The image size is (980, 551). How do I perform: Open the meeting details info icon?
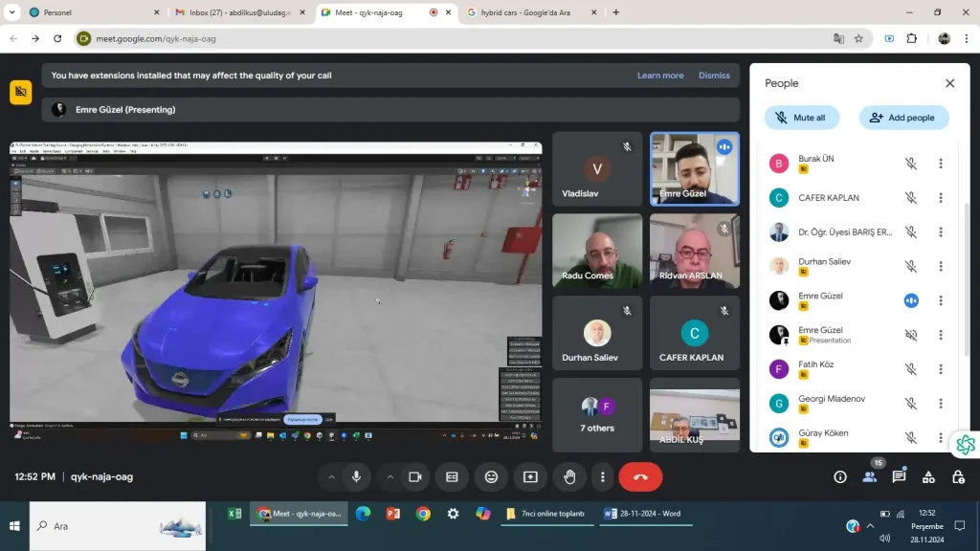[840, 476]
